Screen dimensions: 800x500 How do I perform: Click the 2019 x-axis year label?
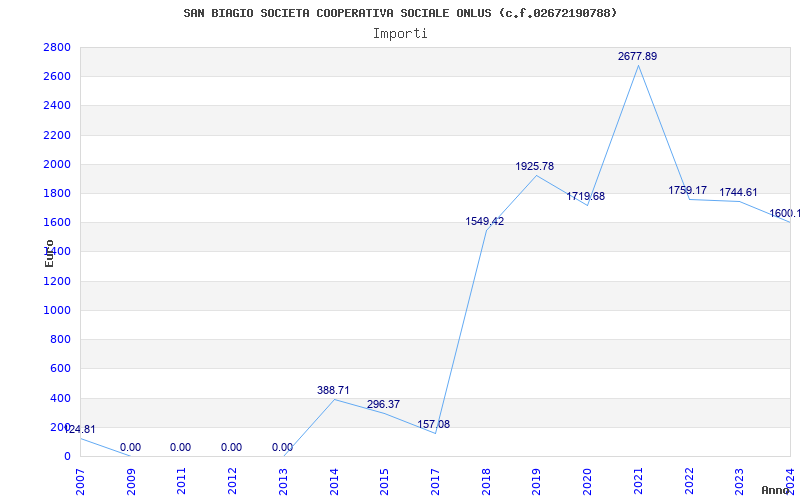point(536,482)
